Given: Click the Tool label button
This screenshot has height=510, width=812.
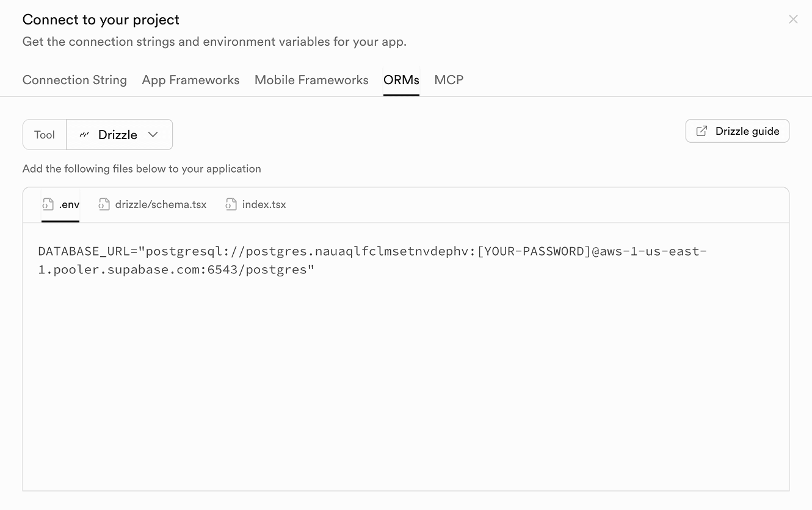Looking at the screenshot, I should (44, 134).
